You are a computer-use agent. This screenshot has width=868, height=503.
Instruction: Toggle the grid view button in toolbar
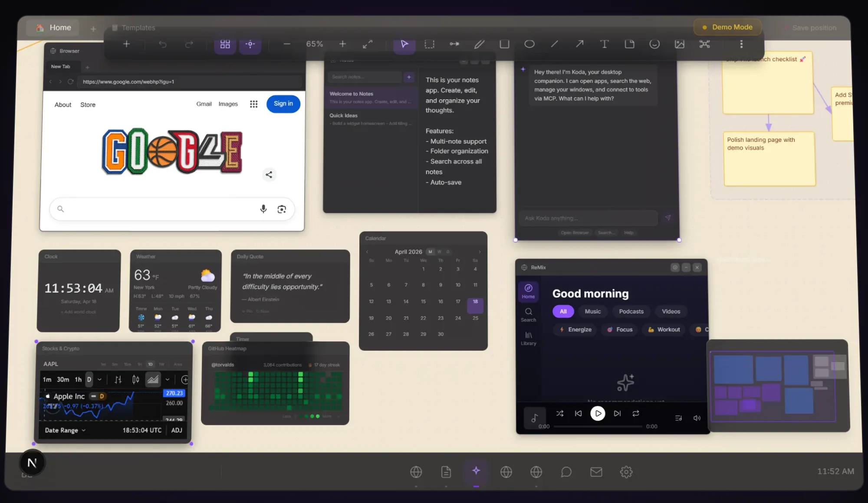(x=225, y=44)
